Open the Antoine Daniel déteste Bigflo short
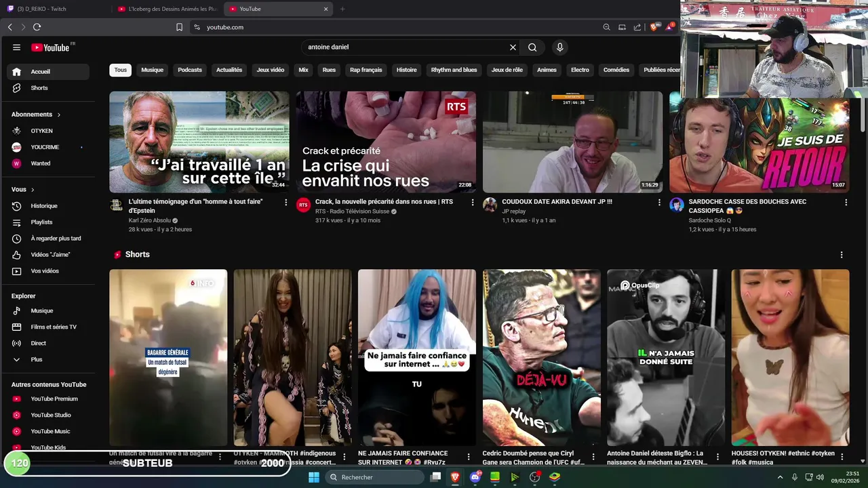The width and height of the screenshot is (868, 488). [666, 358]
